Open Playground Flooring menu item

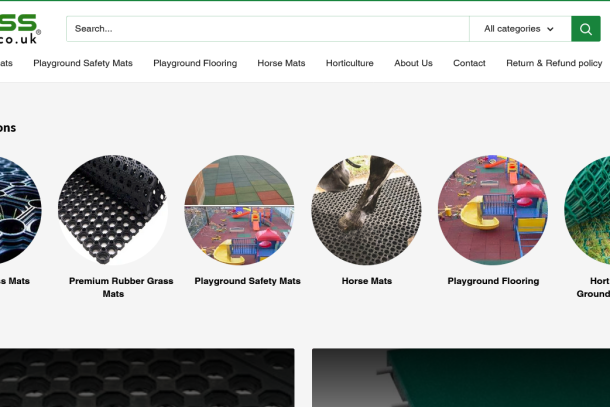pyautogui.click(x=195, y=63)
